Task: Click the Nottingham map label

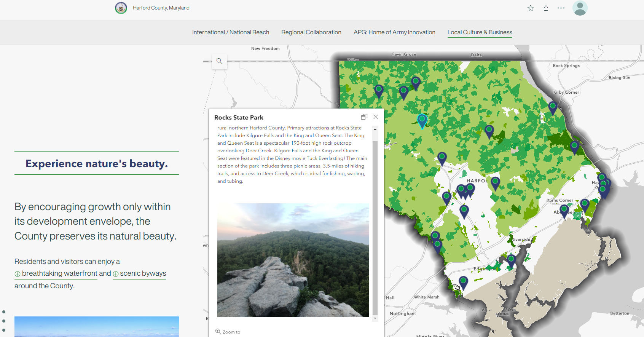Action: click(x=403, y=314)
